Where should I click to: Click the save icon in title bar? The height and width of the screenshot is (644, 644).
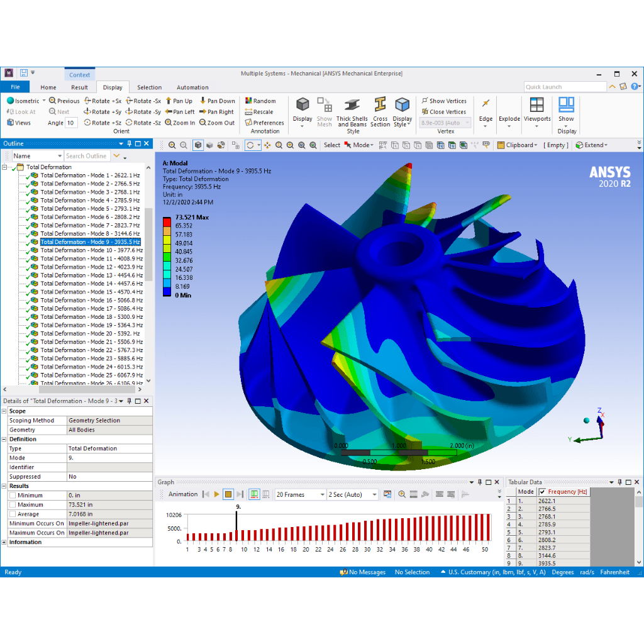coord(24,73)
